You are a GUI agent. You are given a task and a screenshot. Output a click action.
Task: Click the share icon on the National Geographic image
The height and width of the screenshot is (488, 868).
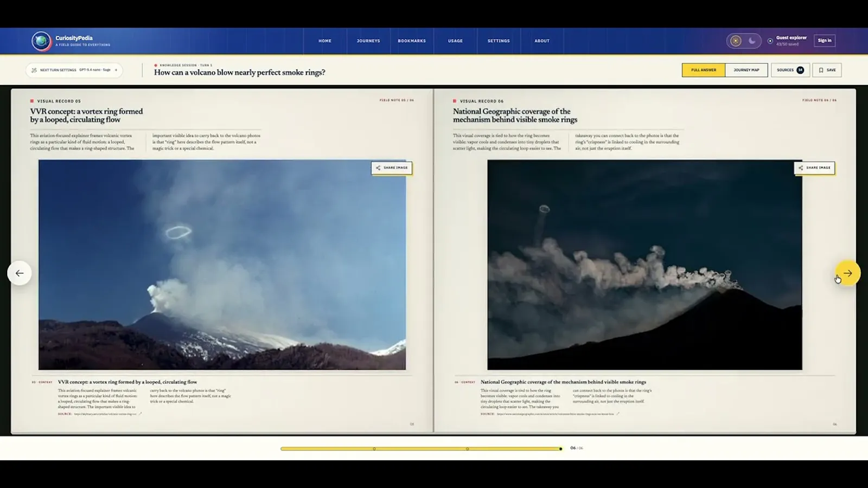point(801,168)
